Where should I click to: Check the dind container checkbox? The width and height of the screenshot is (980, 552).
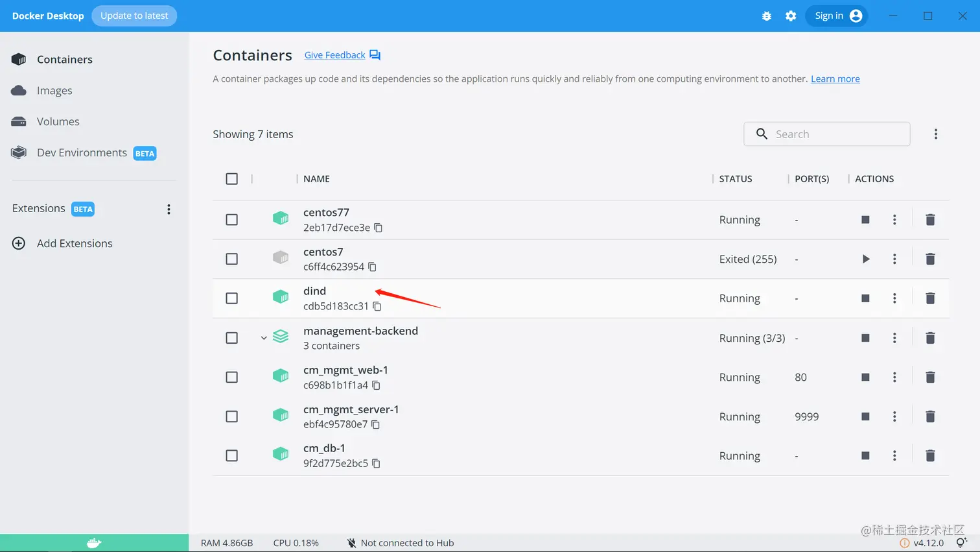click(231, 298)
